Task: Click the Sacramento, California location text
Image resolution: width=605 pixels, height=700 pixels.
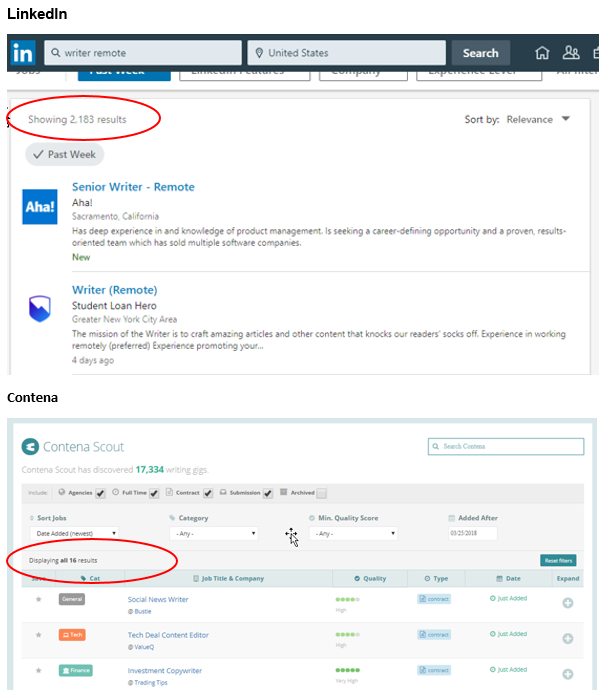Action: coord(115,216)
